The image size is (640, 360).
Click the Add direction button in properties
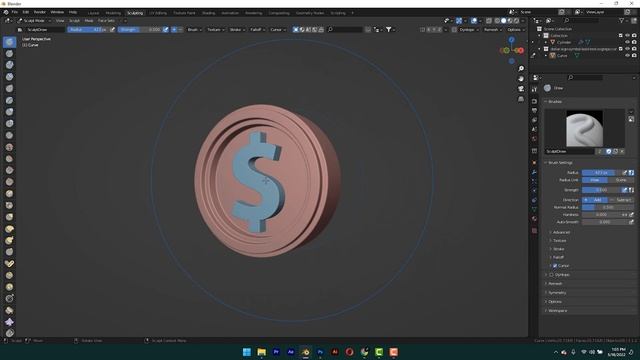(595, 200)
